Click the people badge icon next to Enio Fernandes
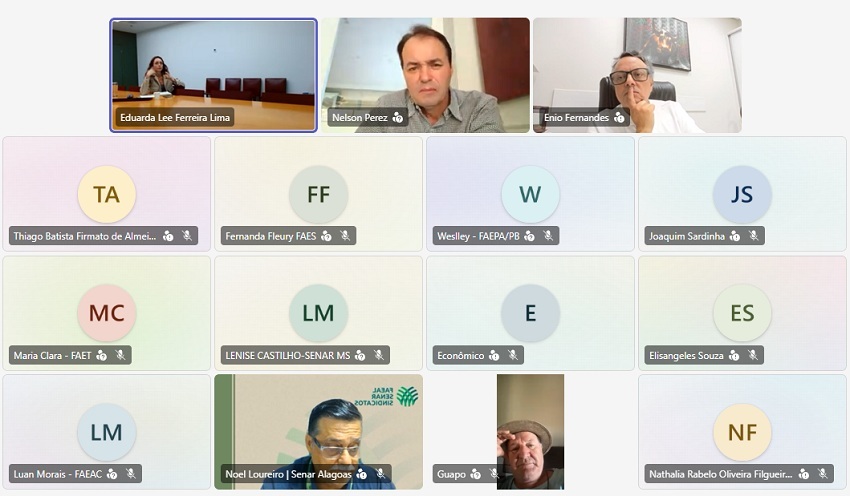 coord(619,118)
